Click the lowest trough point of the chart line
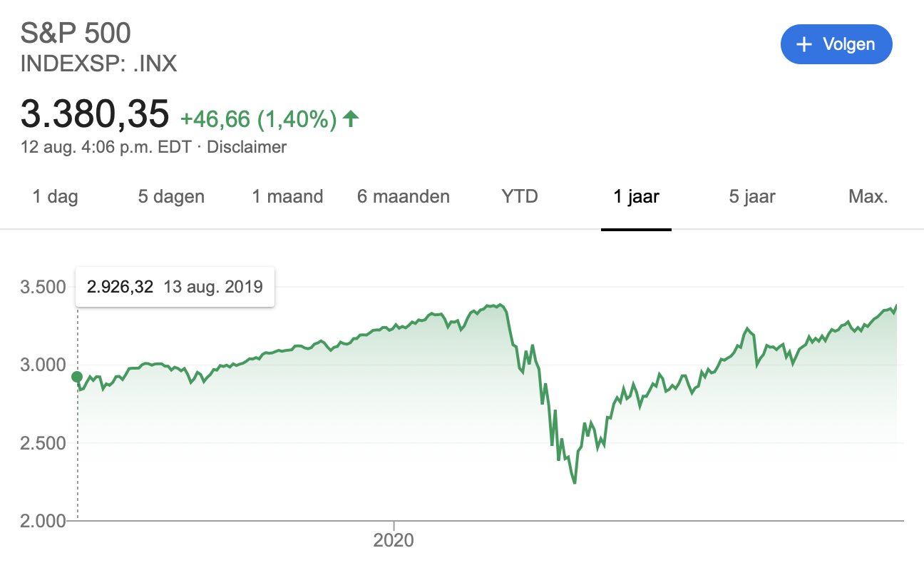 pyautogui.click(x=575, y=483)
